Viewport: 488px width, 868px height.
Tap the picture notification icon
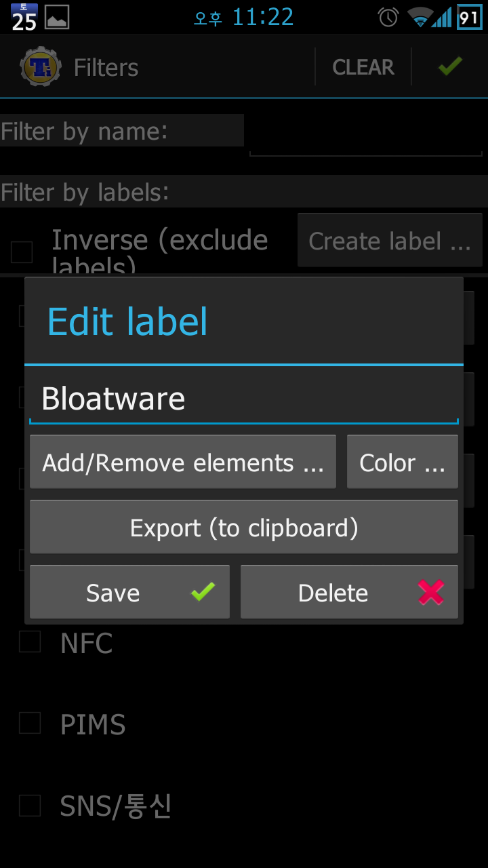click(x=57, y=18)
